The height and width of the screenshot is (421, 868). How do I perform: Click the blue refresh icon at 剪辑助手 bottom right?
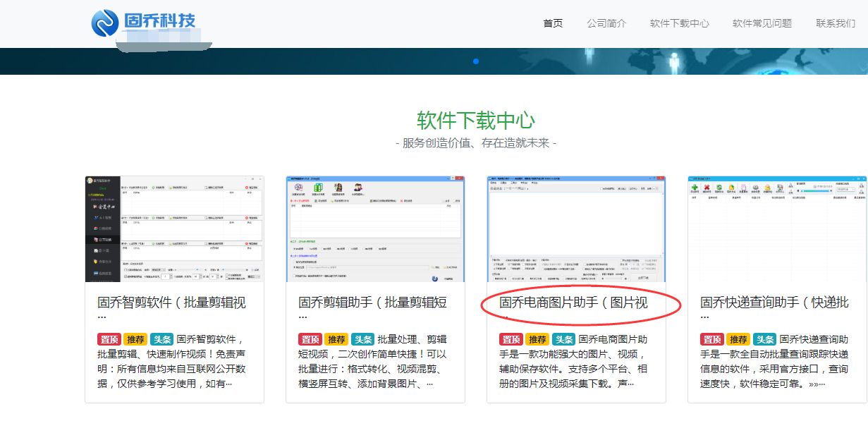pos(435,279)
